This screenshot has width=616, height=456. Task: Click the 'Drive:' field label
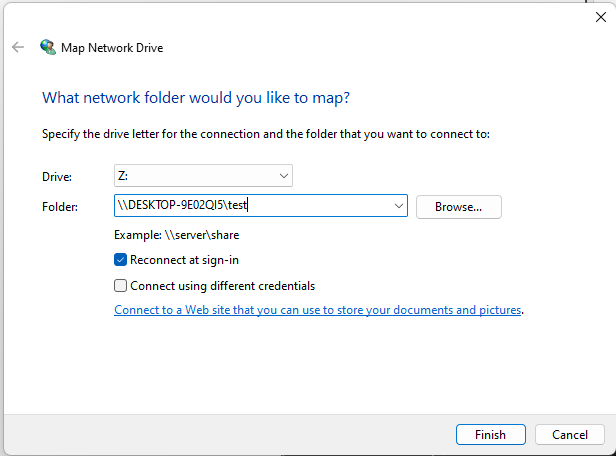(x=57, y=177)
